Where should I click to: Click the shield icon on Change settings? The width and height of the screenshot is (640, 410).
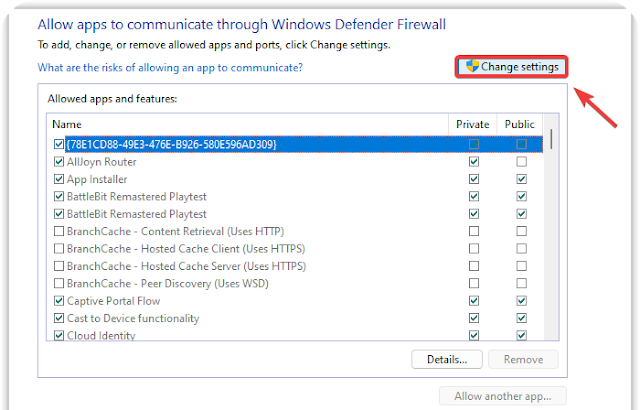[472, 66]
